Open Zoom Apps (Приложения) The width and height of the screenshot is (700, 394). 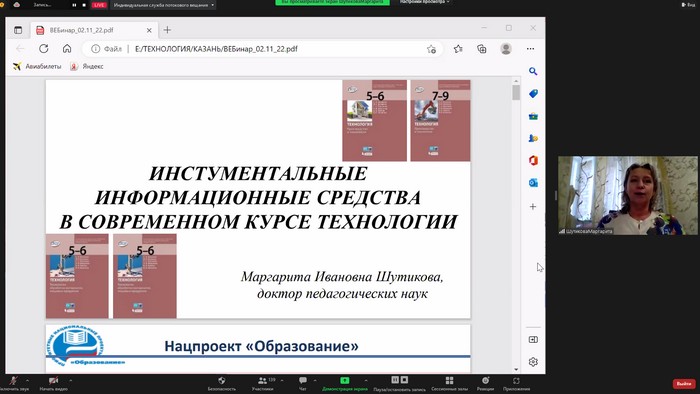point(517,383)
